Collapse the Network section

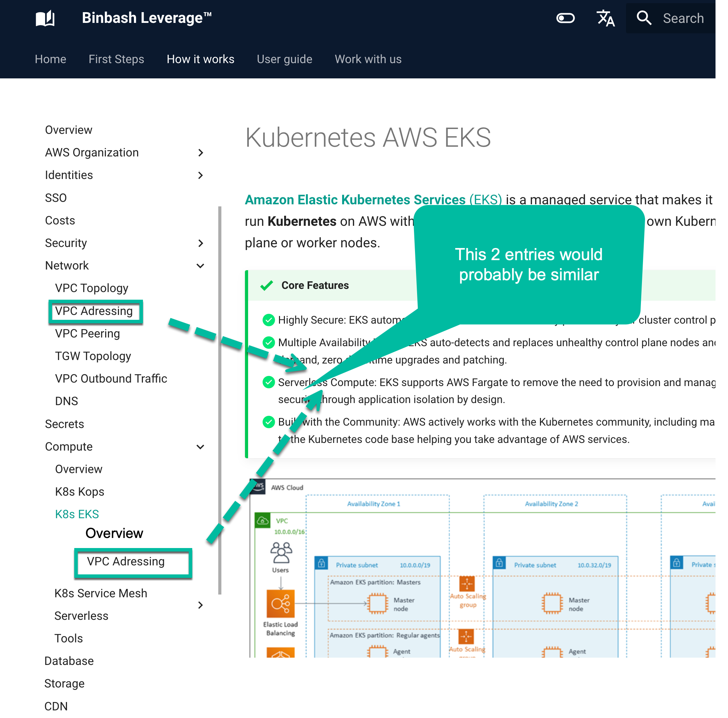click(200, 266)
